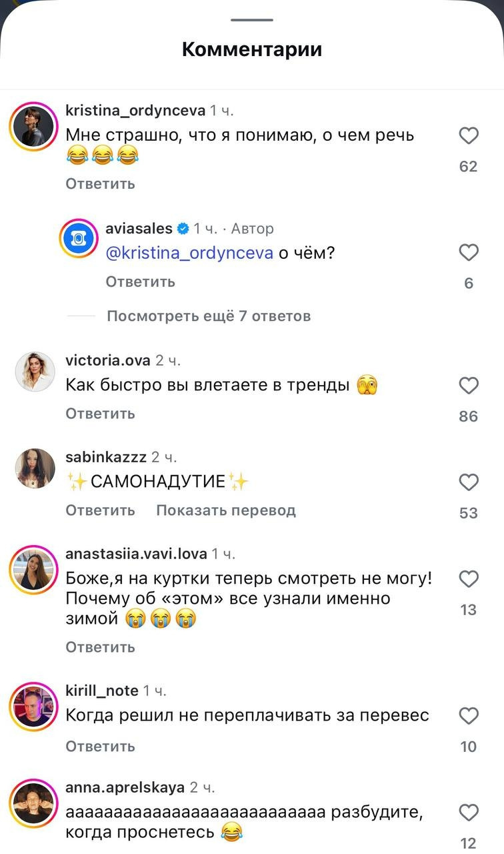
Task: Open kirill_note's profile avatar
Action: click(35, 705)
